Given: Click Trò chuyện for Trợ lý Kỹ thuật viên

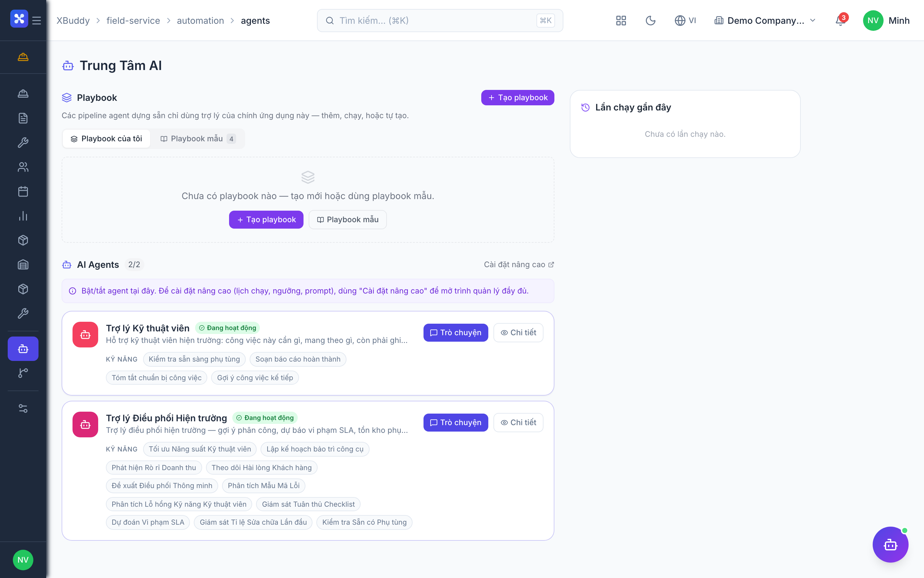Looking at the screenshot, I should coord(456,333).
